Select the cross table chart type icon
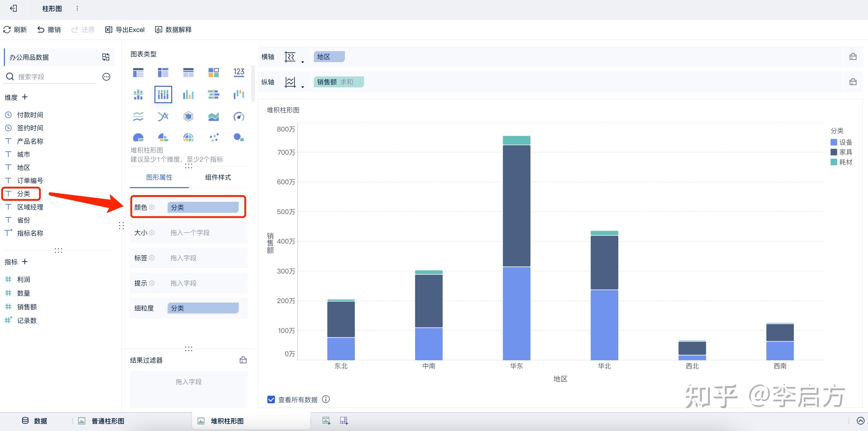This screenshot has height=431, width=868. (163, 72)
